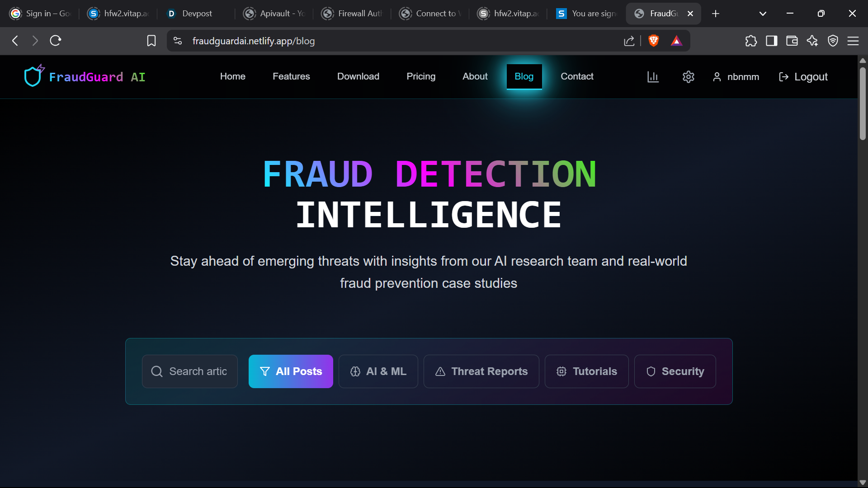Go to the Pricing nav page

tap(420, 76)
